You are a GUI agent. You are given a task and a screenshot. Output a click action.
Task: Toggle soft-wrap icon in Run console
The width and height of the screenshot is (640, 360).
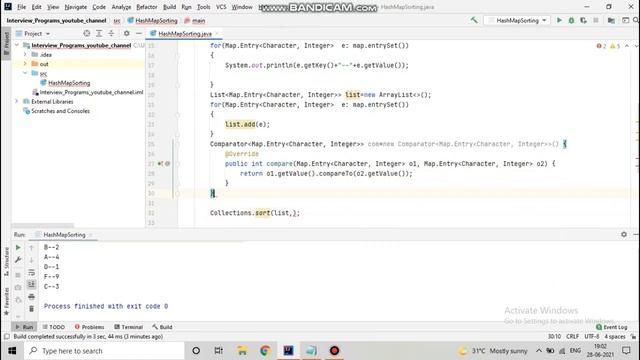click(x=31, y=272)
